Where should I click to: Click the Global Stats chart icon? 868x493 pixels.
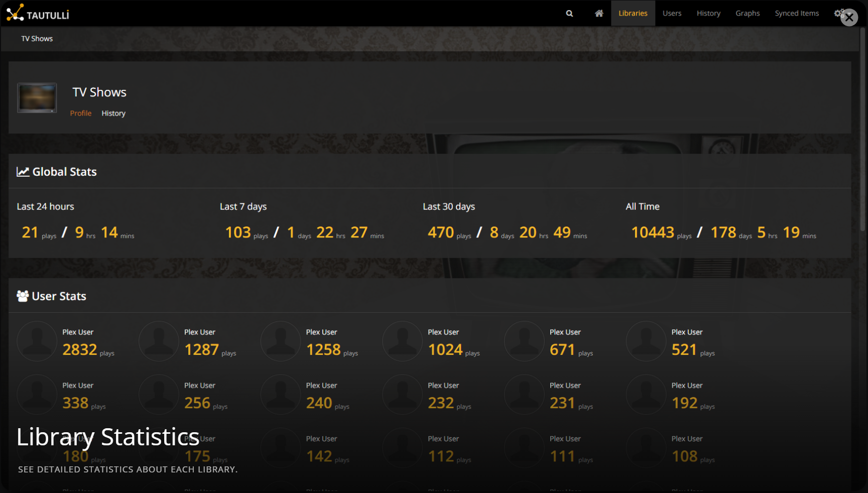pos(23,172)
